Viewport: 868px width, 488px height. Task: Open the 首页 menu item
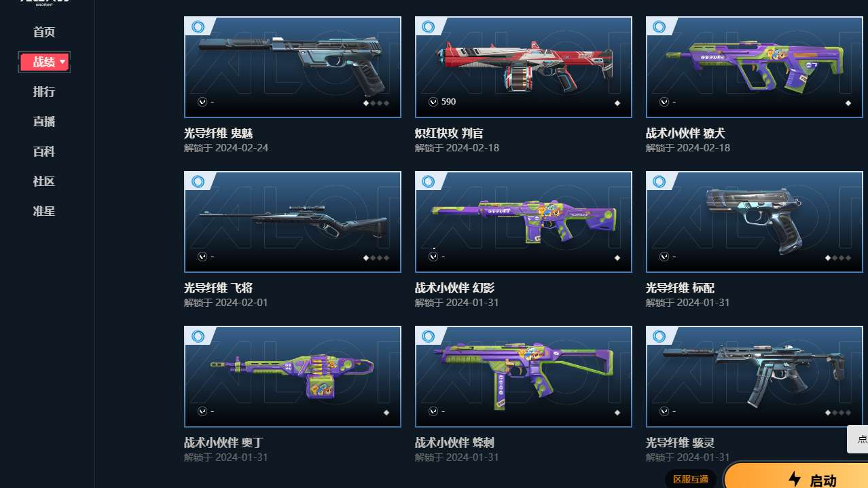point(44,32)
